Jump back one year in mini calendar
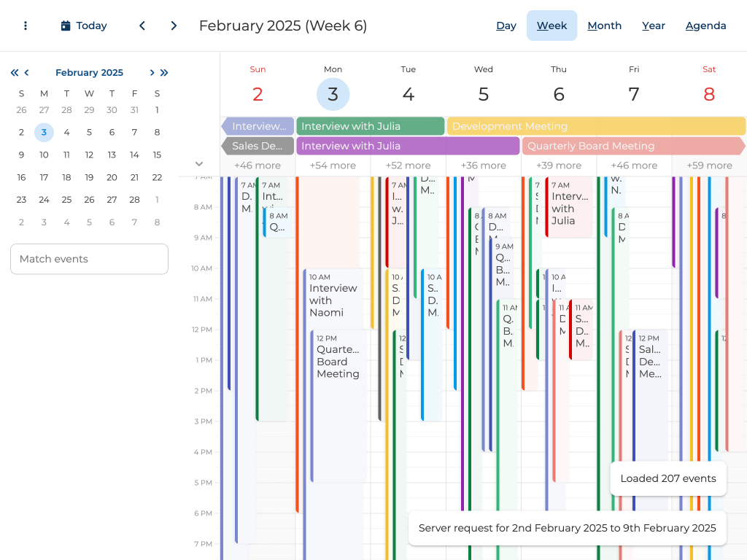 click(x=15, y=72)
